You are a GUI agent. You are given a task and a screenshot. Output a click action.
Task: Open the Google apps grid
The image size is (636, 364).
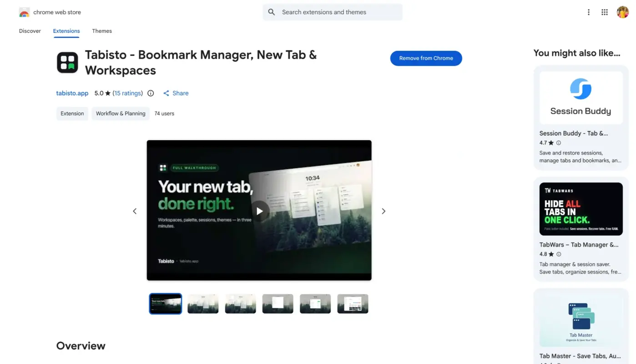[605, 12]
